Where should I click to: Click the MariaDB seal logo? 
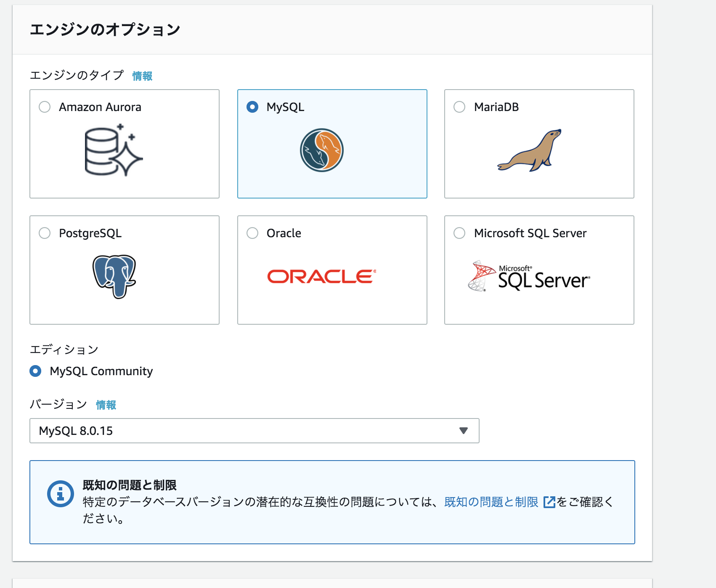(529, 150)
